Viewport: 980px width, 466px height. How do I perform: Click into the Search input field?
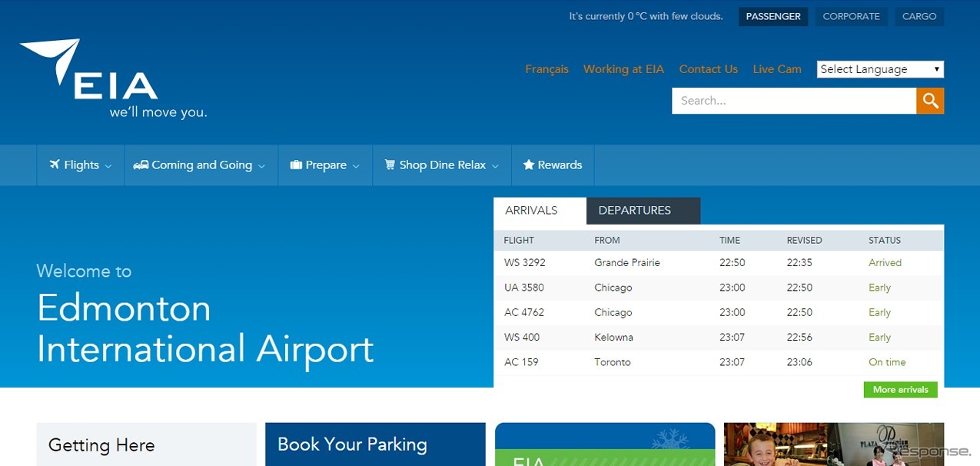click(x=794, y=101)
